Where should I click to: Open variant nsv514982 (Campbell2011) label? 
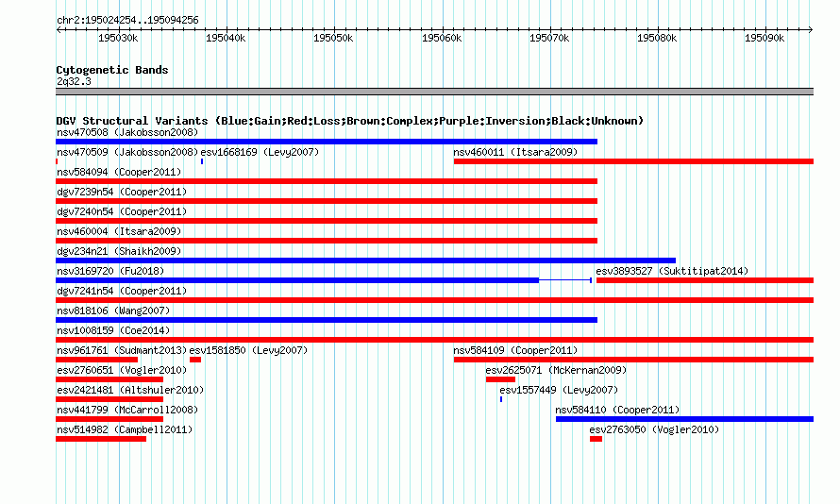[125, 429]
